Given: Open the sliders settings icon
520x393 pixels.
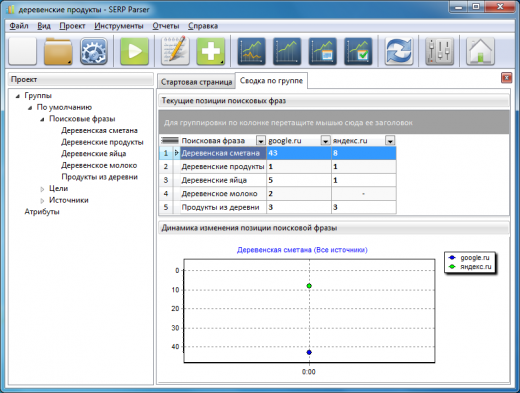Looking at the screenshot, I should 439,51.
